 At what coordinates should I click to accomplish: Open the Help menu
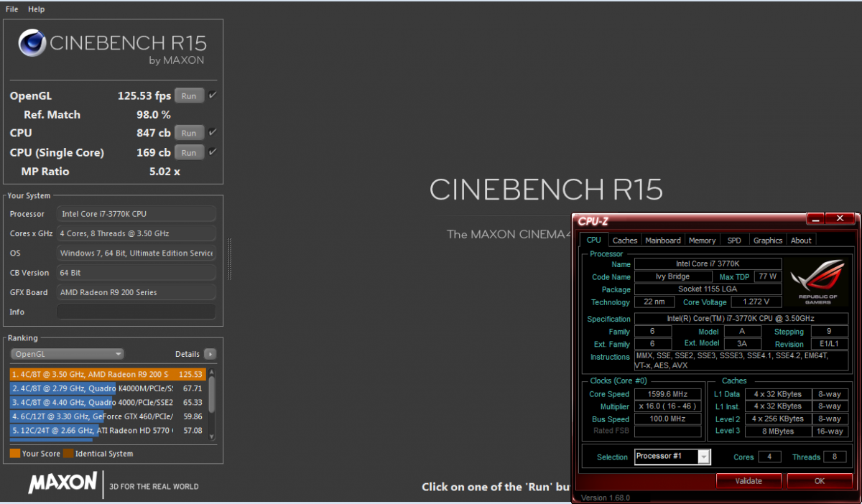[36, 9]
